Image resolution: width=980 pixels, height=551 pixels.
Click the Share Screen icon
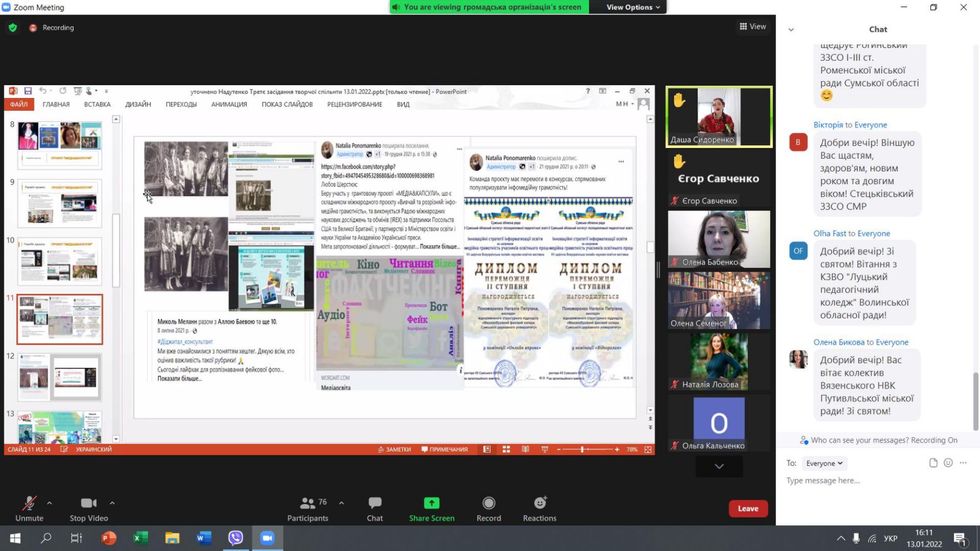click(x=432, y=503)
